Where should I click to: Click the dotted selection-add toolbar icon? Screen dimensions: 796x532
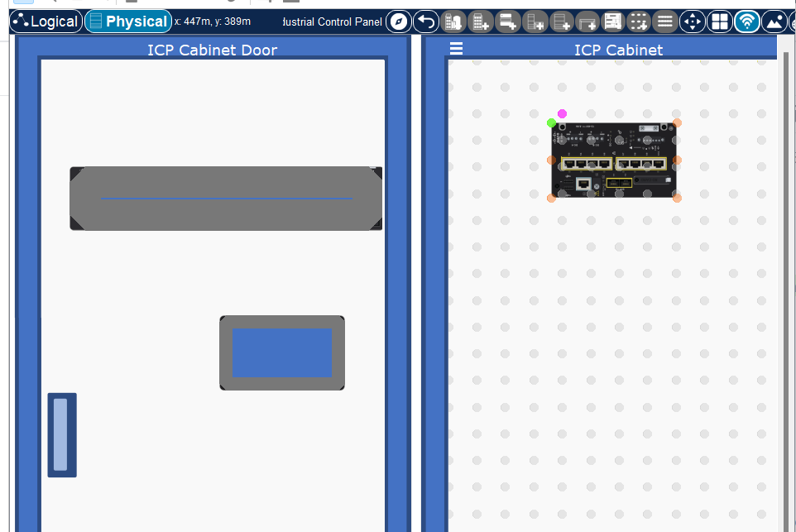638,22
